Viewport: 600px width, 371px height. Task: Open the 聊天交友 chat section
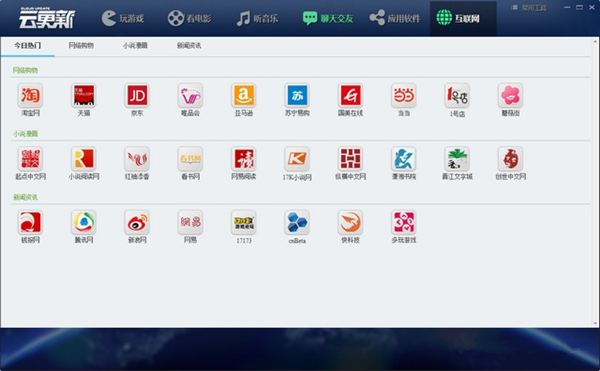coord(328,18)
